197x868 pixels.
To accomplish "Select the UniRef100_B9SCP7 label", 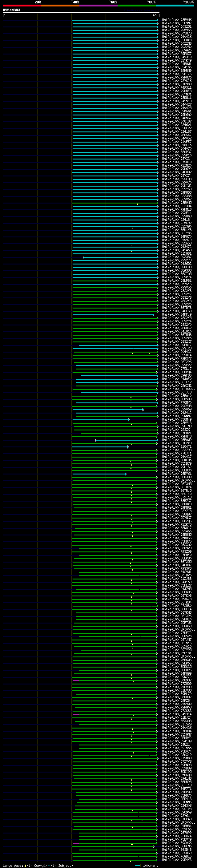I will point(176,365).
